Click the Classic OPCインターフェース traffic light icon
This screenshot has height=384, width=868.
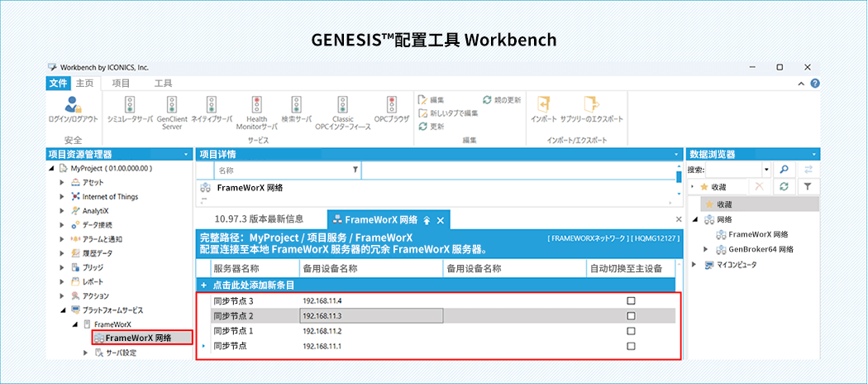click(343, 104)
